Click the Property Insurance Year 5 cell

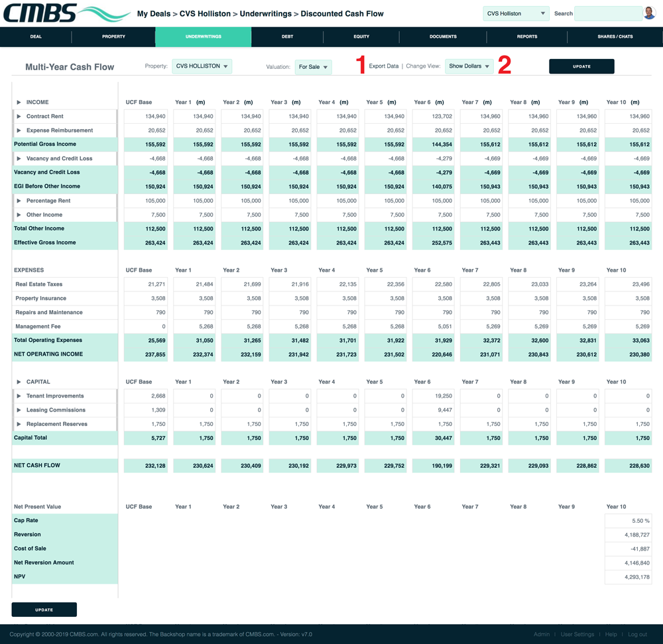tap(385, 298)
